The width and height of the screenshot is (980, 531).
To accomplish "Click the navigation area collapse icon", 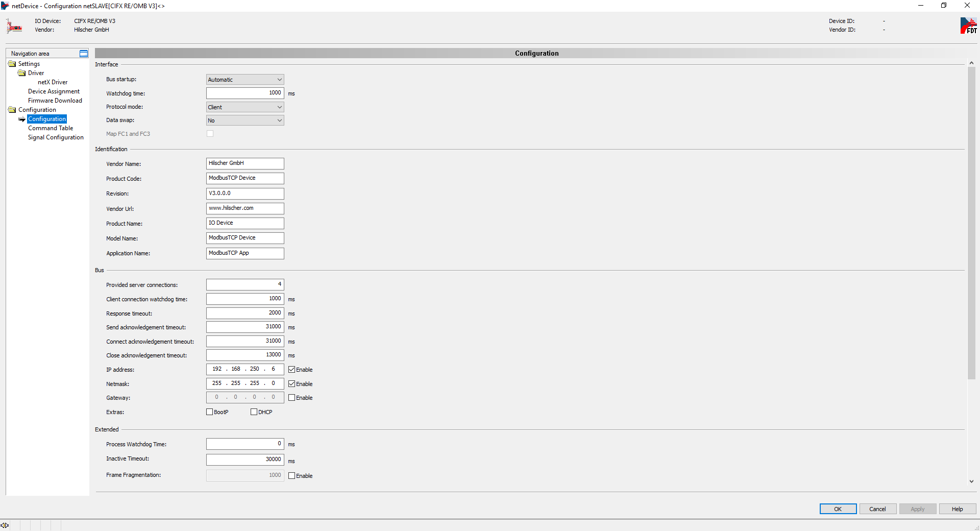I will [84, 54].
